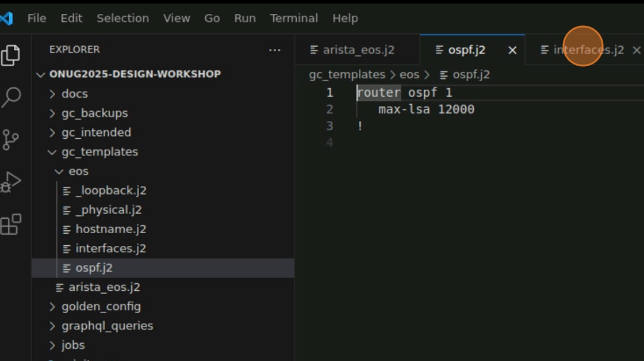Click eos in the breadcrumb path
Screen dimensions: 644x361
pos(409,74)
